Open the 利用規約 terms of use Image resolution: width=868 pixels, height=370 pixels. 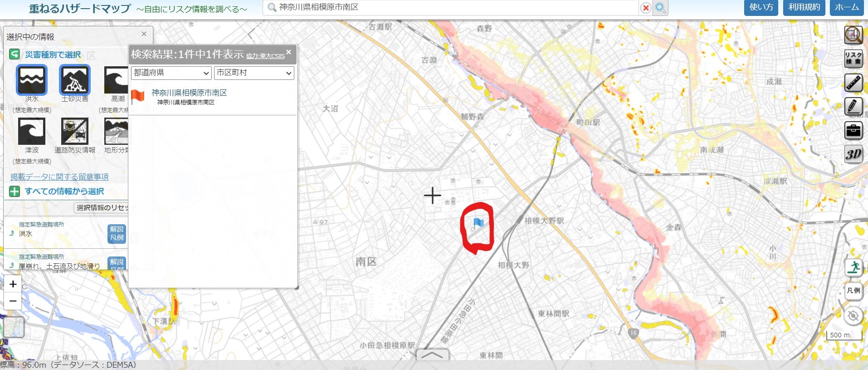(804, 7)
